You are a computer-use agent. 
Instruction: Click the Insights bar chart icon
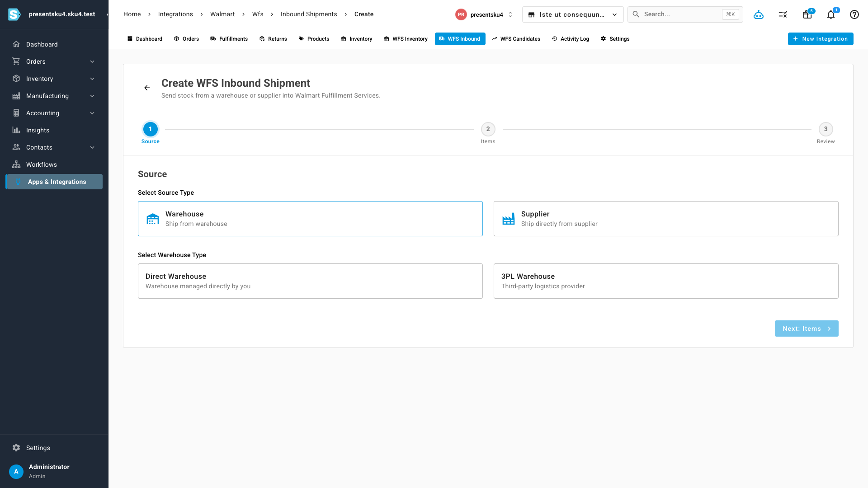coord(16,130)
